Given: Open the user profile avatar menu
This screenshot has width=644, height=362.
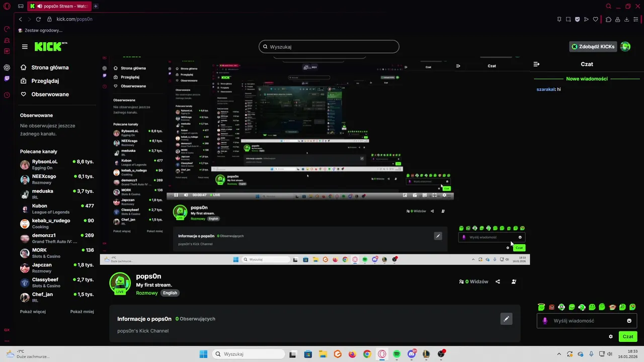Looking at the screenshot, I should coord(625,47).
